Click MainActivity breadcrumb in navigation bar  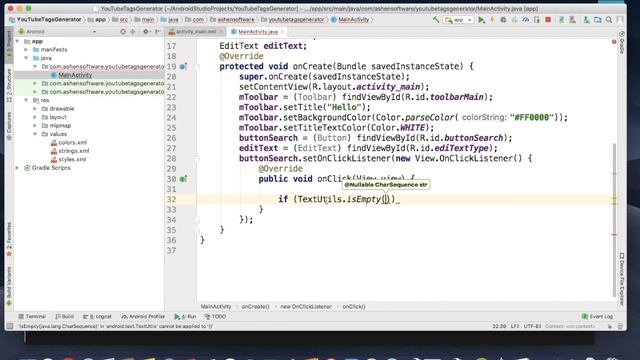[x=350, y=20]
